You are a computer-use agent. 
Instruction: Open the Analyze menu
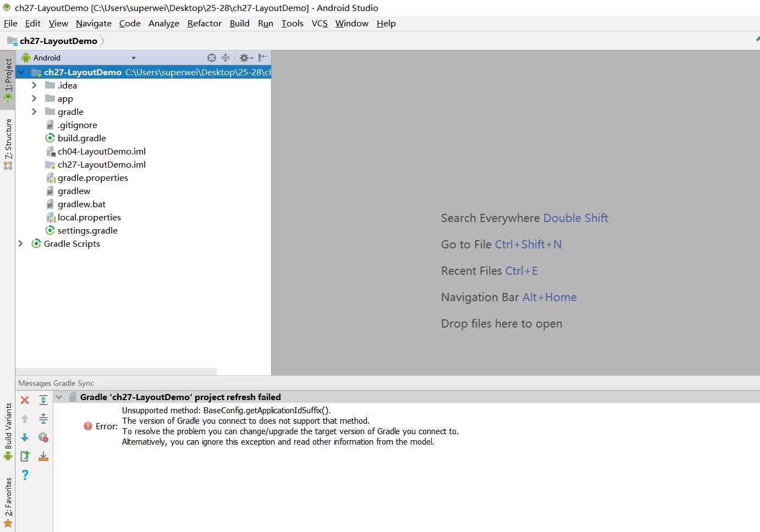(x=164, y=23)
